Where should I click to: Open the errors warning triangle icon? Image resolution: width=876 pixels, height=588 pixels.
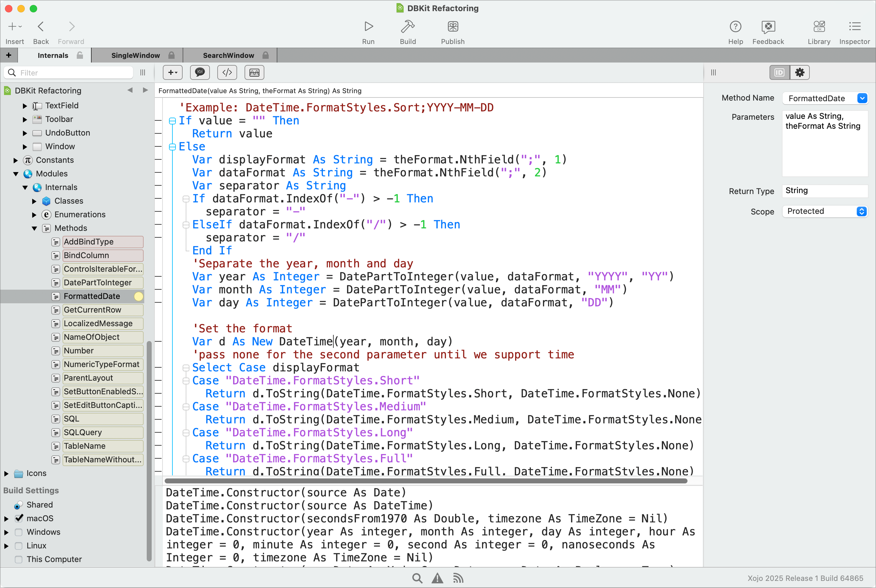(437, 578)
